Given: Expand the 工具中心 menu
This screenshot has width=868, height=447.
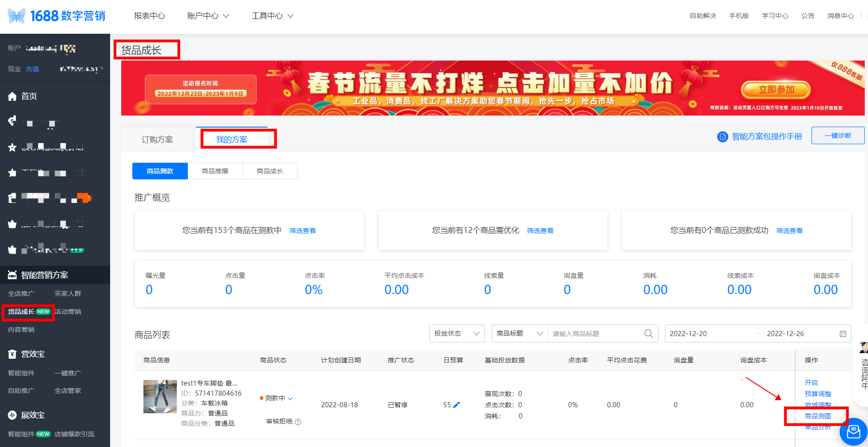Looking at the screenshot, I should 272,16.
